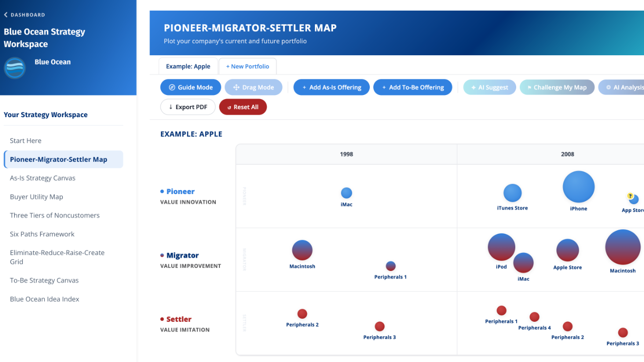Image resolution: width=644 pixels, height=362 pixels.
Task: Select the iPod bubble
Action: tap(502, 247)
